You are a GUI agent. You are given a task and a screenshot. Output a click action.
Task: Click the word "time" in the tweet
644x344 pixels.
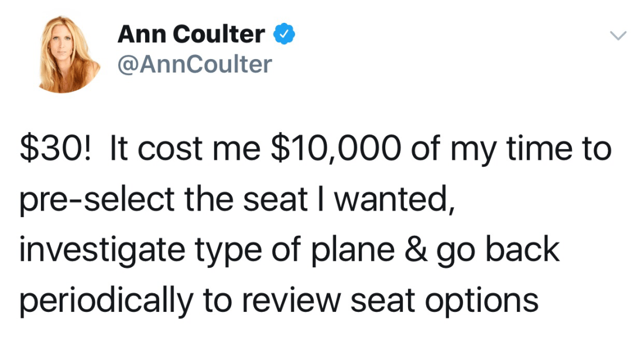click(540, 149)
